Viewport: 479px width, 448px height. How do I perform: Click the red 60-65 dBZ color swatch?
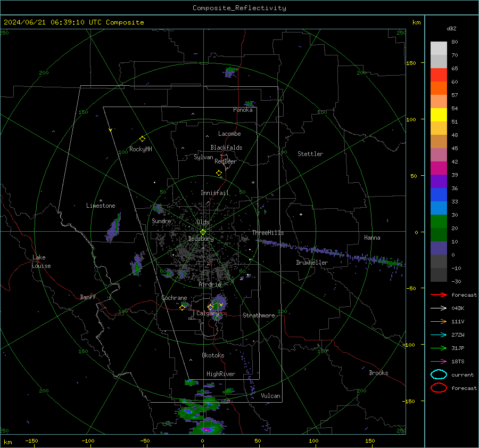point(439,75)
